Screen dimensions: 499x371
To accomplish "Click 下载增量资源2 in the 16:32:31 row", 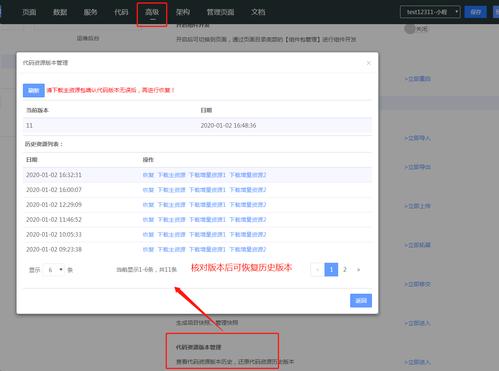I will pos(248,175).
